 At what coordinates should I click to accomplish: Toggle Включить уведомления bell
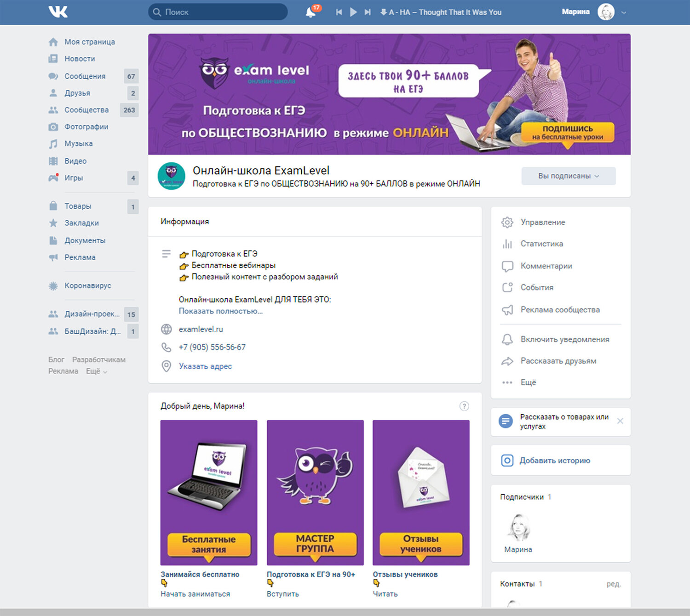tap(507, 339)
